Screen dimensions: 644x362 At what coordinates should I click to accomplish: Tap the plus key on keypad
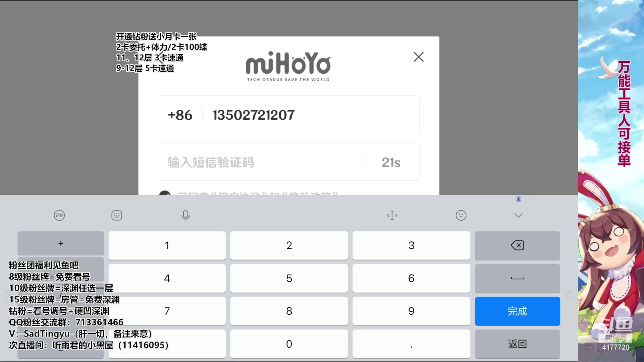pyautogui.click(x=61, y=243)
